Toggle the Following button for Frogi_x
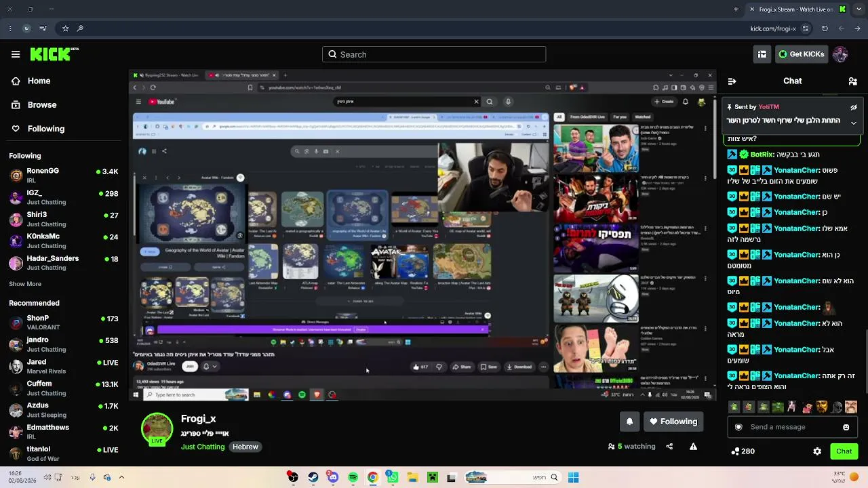 (x=673, y=422)
